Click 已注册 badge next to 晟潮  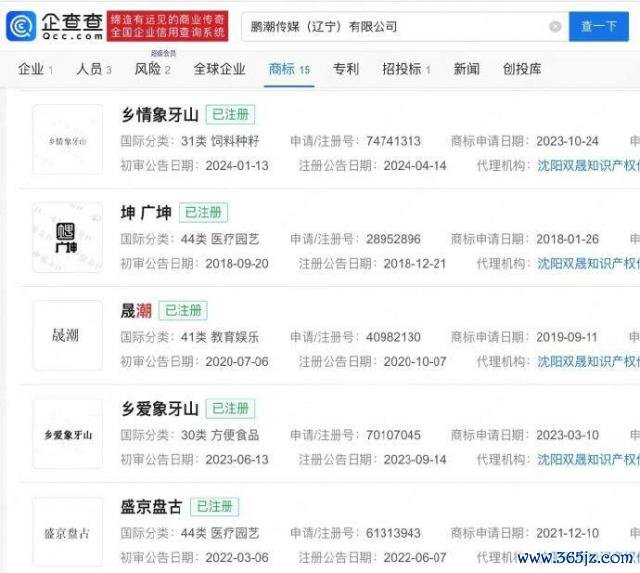coord(183,311)
